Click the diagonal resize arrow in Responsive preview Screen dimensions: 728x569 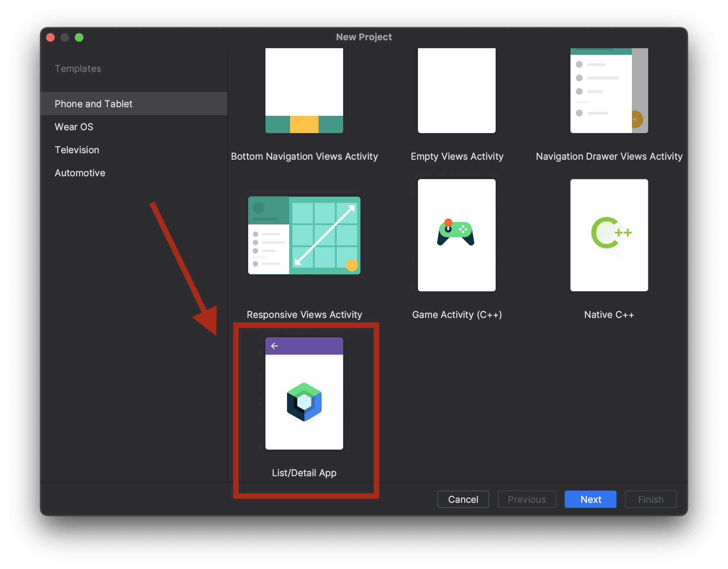pos(324,235)
